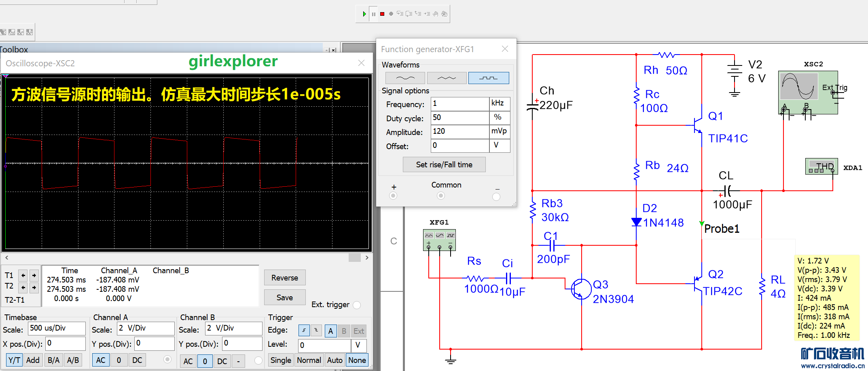Select the function generator minus terminal

pyautogui.click(x=496, y=197)
